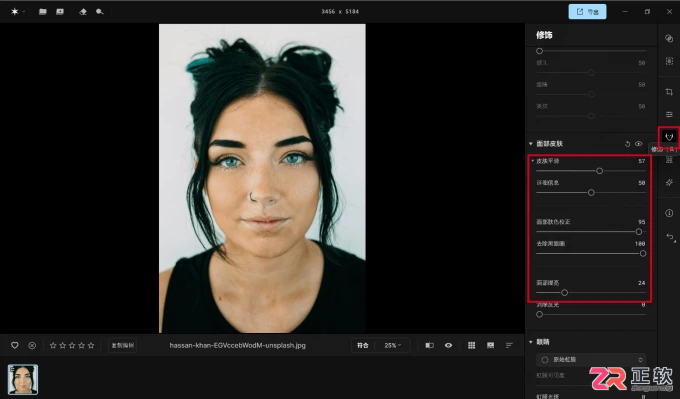This screenshot has height=399, width=680.
Task: Set rating to five stars
Action: tap(91, 345)
